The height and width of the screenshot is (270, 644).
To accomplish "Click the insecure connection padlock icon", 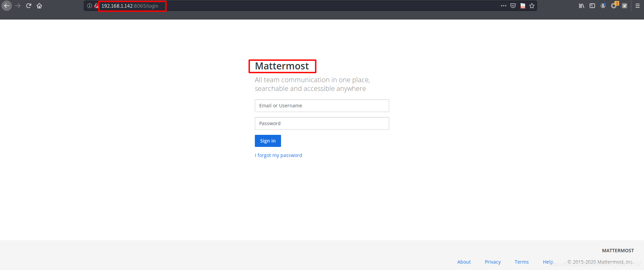I will tap(96, 6).
